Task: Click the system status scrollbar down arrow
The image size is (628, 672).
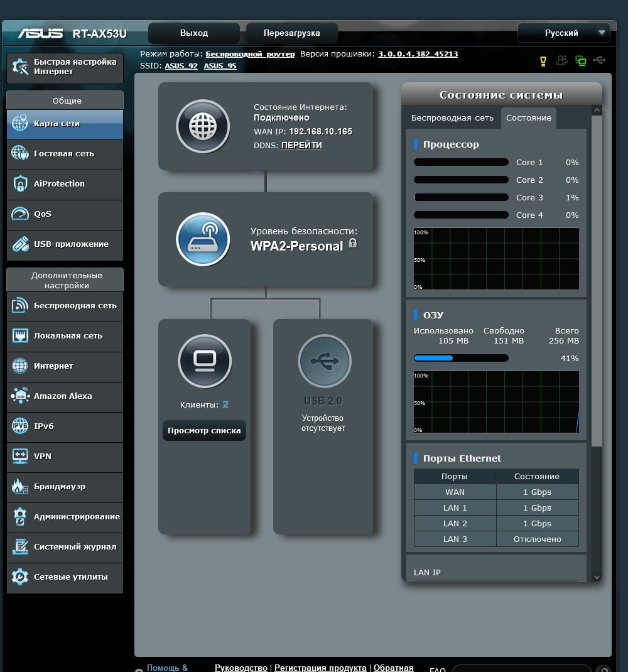Action: pyautogui.click(x=597, y=577)
